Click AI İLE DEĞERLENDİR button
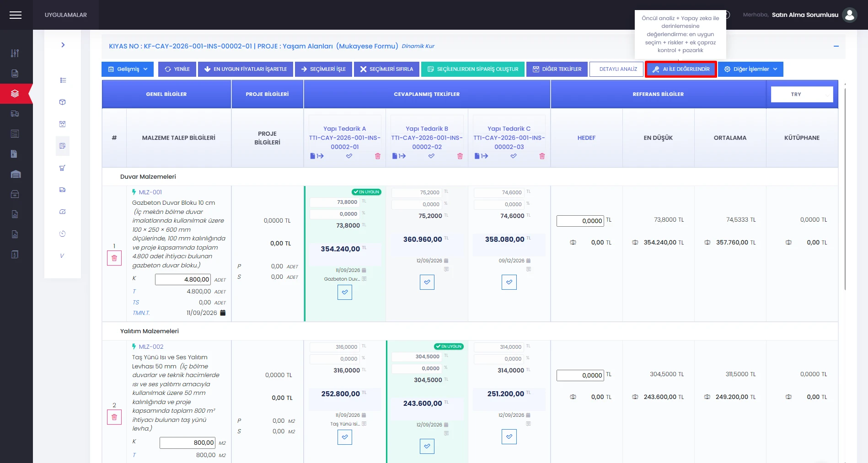 (x=681, y=69)
